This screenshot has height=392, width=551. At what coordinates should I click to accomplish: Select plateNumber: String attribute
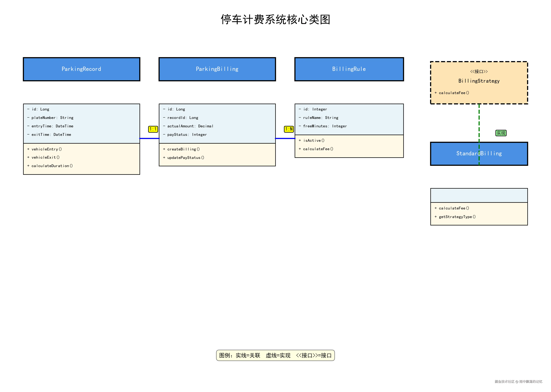tap(52, 118)
